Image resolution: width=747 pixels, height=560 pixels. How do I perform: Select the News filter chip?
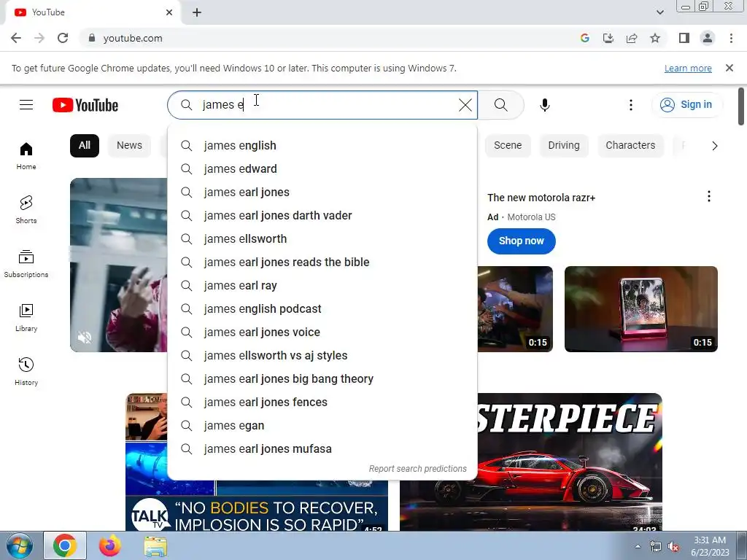129,145
